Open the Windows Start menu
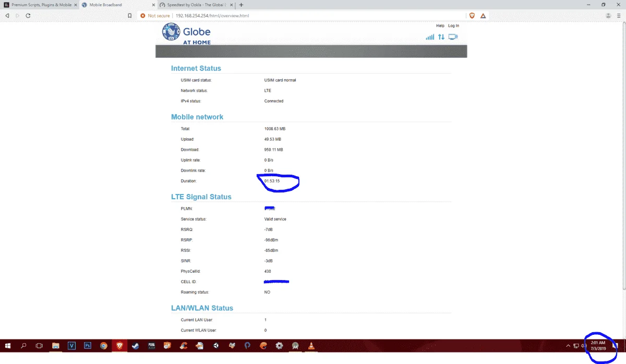This screenshot has width=626, height=364. (x=8, y=345)
